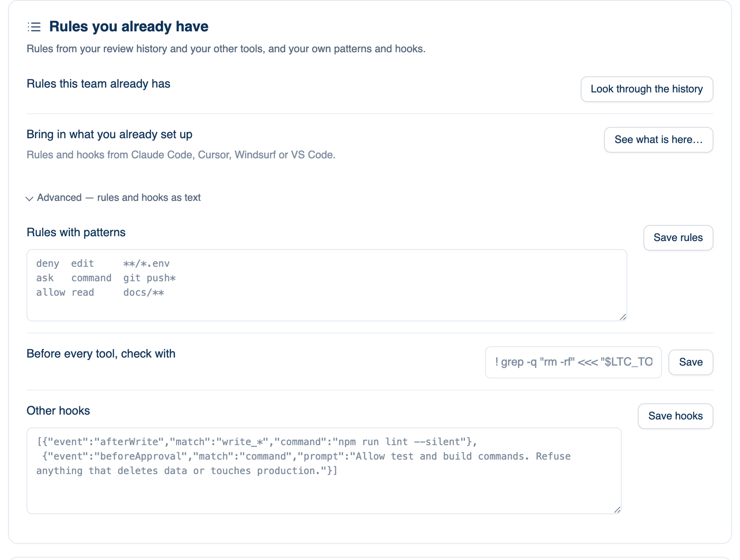Collapse the Advanced rules and hooks section
Viewport: 740px width, 560px height.
click(113, 198)
